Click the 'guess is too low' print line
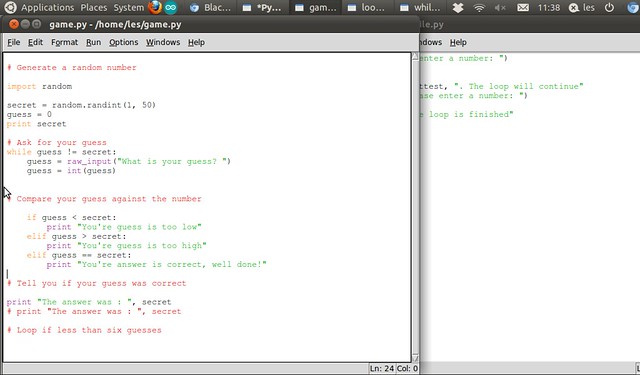The image size is (640, 375). (124, 227)
